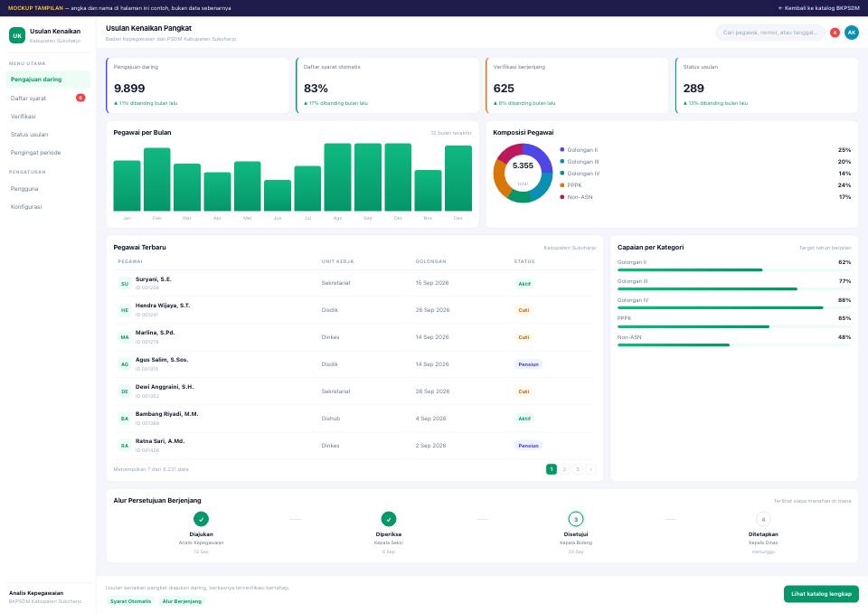Image resolution: width=868 pixels, height=613 pixels.
Task: Click the Pensiun status for Agus Salim
Action: click(x=528, y=364)
